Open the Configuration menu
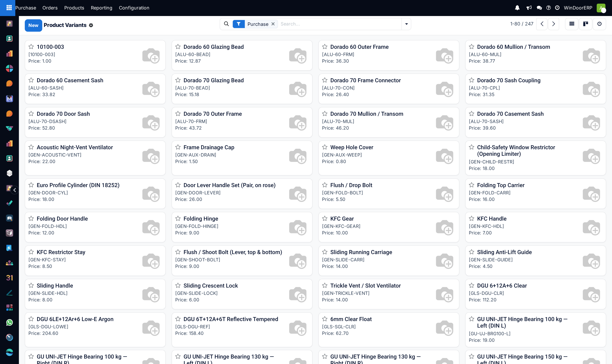Viewport: 612px width, 364px height. pyautogui.click(x=134, y=8)
